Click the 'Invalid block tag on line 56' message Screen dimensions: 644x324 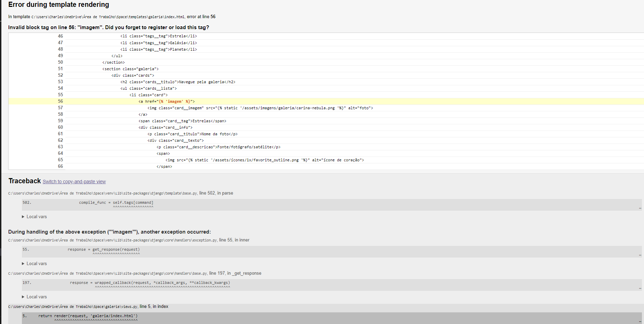pyautogui.click(x=108, y=27)
